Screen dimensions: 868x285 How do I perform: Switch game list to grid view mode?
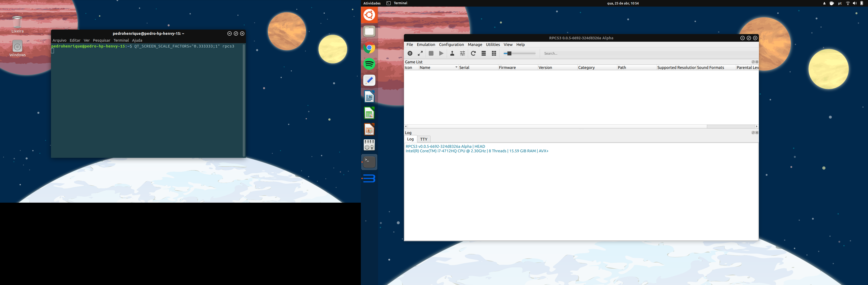pos(494,54)
